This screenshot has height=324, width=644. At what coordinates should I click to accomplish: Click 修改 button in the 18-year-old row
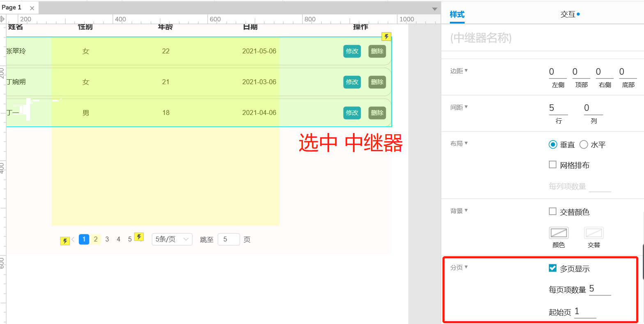pos(352,113)
